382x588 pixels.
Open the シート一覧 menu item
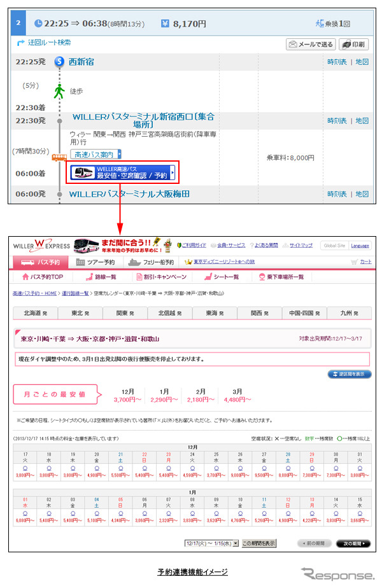click(222, 277)
